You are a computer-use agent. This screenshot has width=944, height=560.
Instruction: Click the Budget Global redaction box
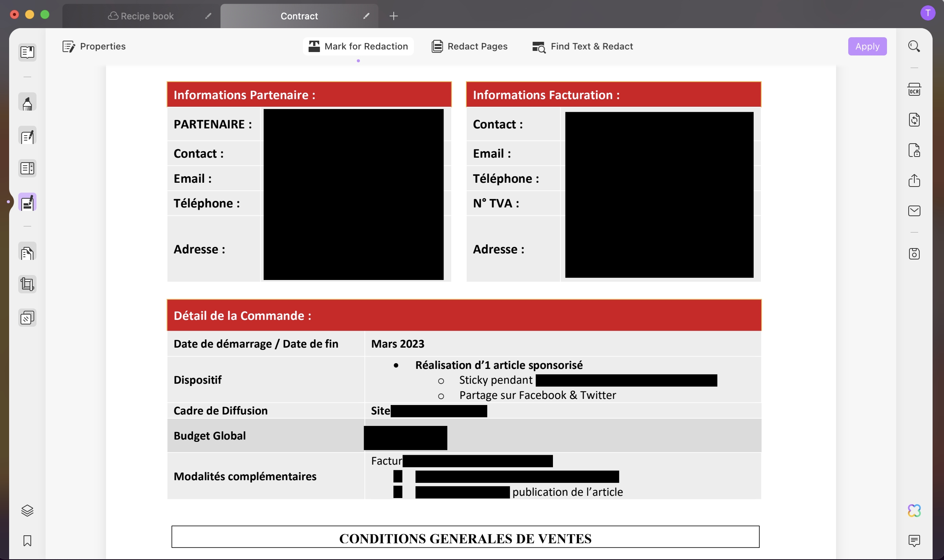(405, 438)
